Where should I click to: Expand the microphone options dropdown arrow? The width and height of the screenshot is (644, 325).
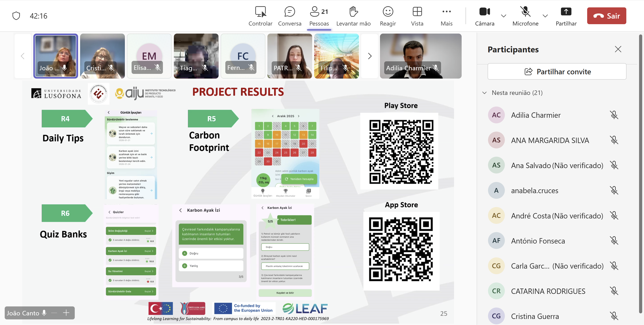[545, 16]
